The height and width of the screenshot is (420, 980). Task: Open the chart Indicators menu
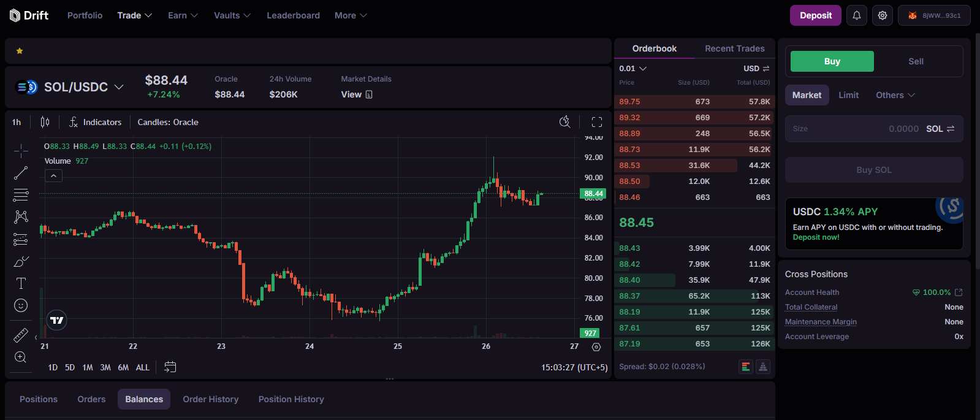tap(95, 122)
